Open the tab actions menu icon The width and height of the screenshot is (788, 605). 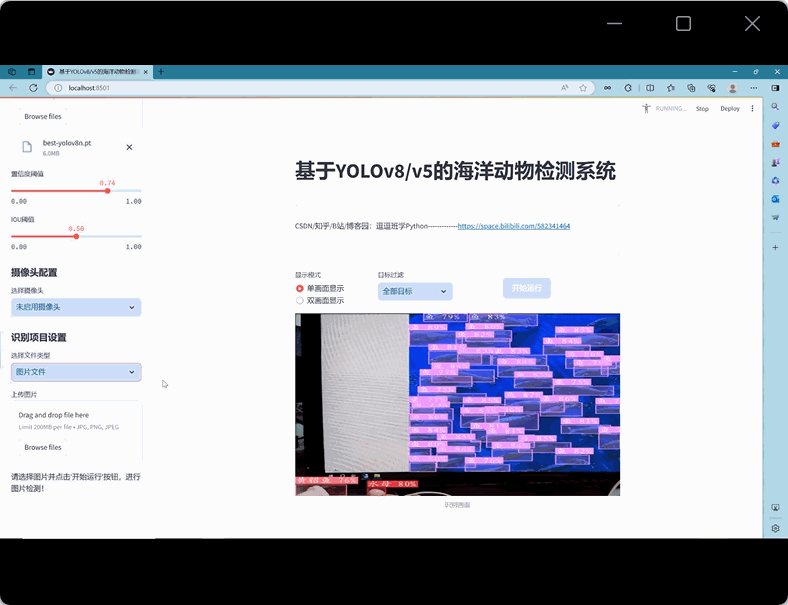pyautogui.click(x=31, y=72)
